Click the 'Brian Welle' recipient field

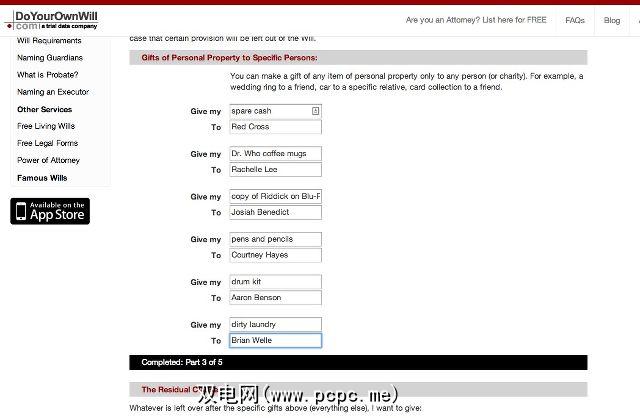click(x=276, y=340)
